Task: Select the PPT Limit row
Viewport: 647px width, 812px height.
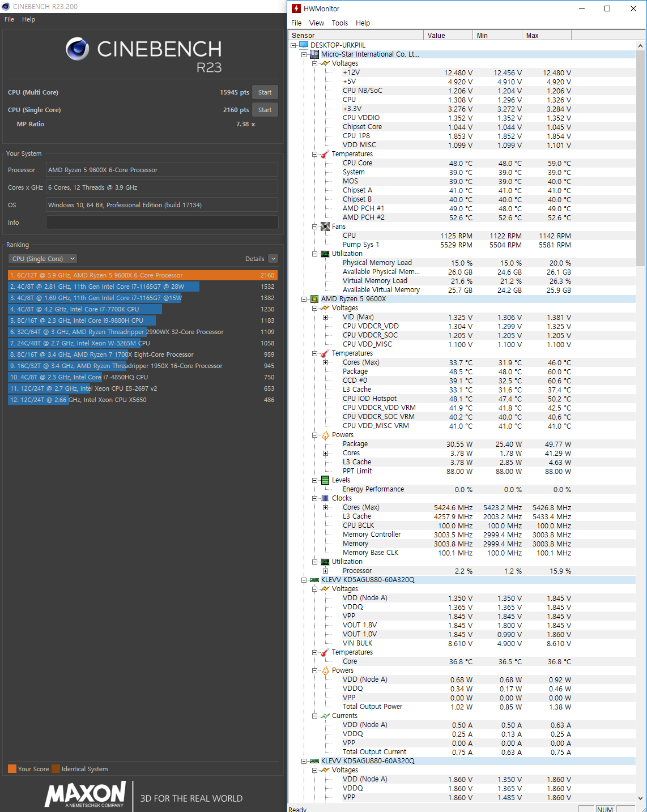Action: pyautogui.click(x=462, y=471)
